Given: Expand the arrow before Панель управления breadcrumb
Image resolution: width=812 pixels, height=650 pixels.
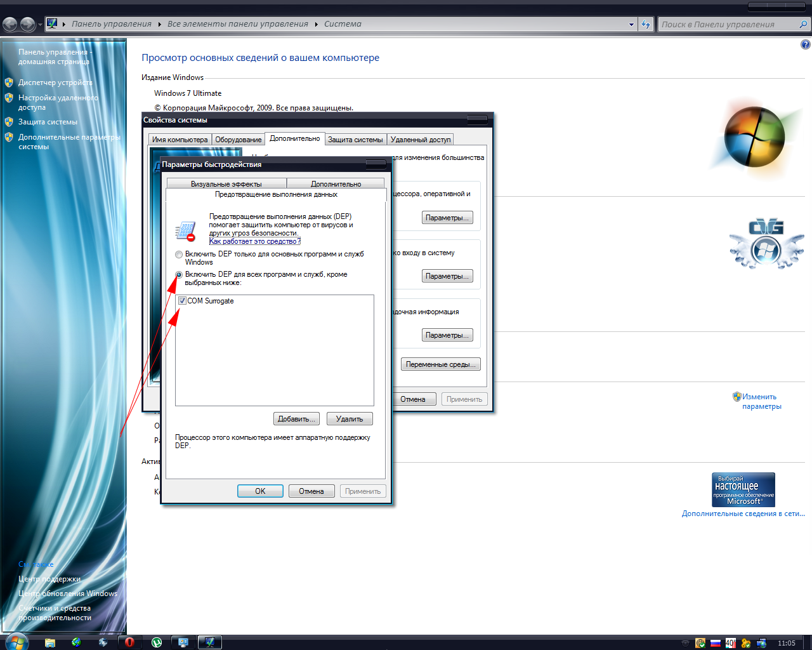Looking at the screenshot, I should click(64, 24).
